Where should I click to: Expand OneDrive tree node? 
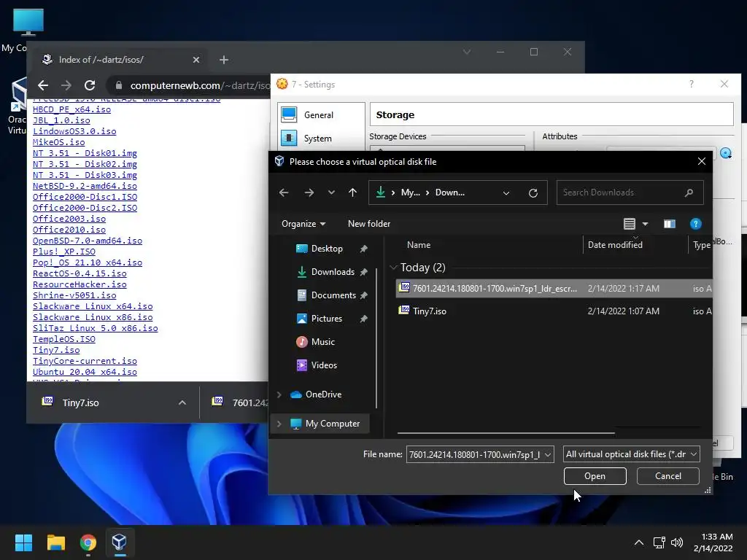[279, 394]
